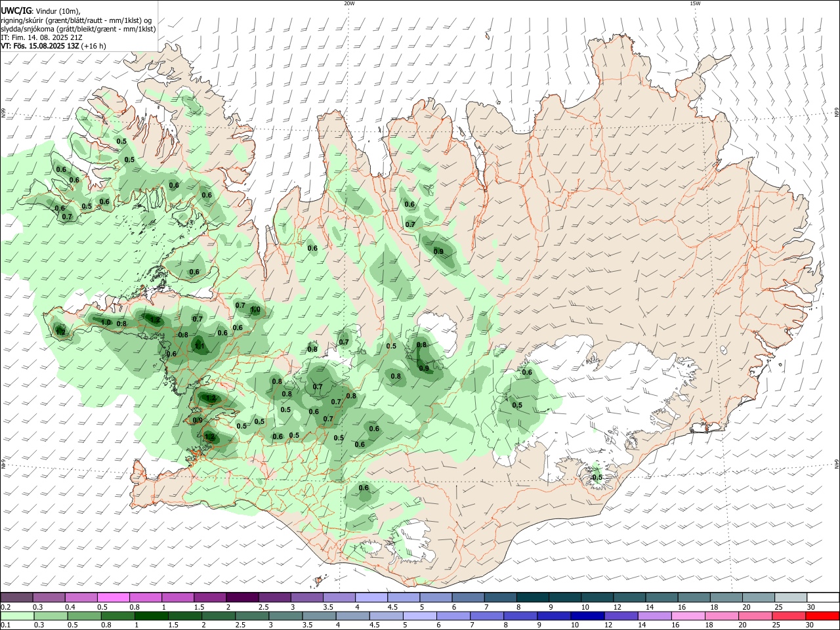The image size is (840, 630).
Task: Pick the 20 rose pink swatch in the lower legend
Action: pyautogui.click(x=754, y=616)
